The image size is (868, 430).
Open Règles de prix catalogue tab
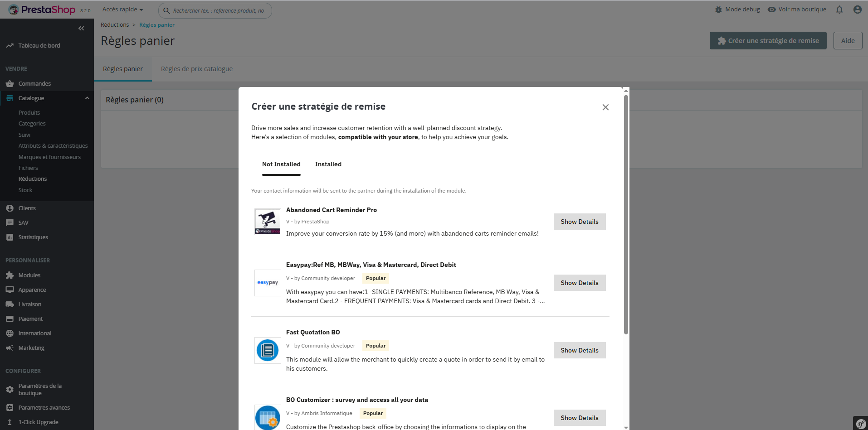196,69
